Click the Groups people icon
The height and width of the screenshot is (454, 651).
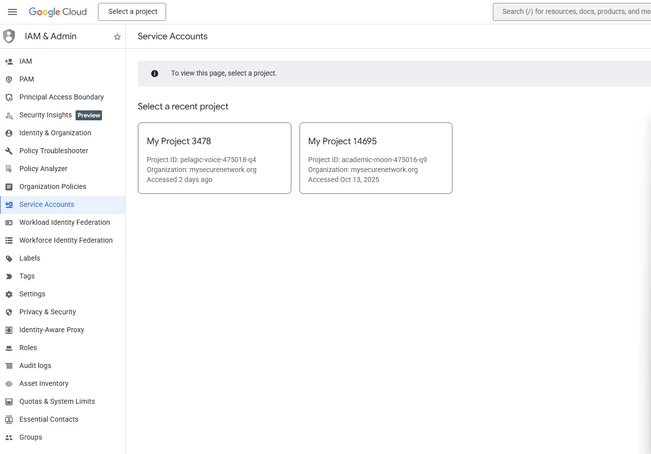(x=9, y=437)
